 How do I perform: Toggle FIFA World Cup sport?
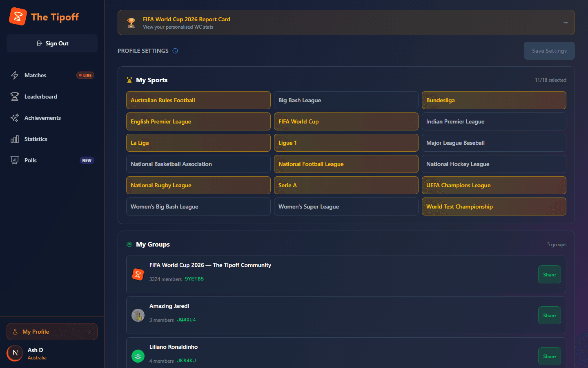tap(346, 121)
